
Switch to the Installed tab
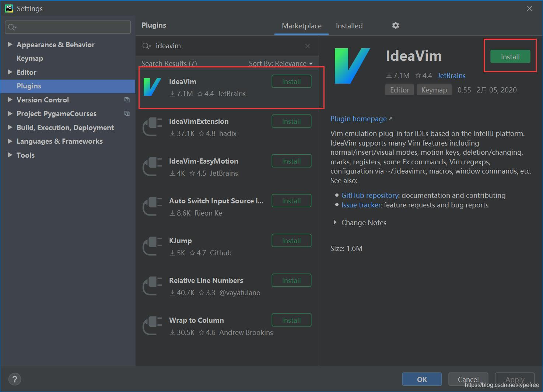point(349,26)
